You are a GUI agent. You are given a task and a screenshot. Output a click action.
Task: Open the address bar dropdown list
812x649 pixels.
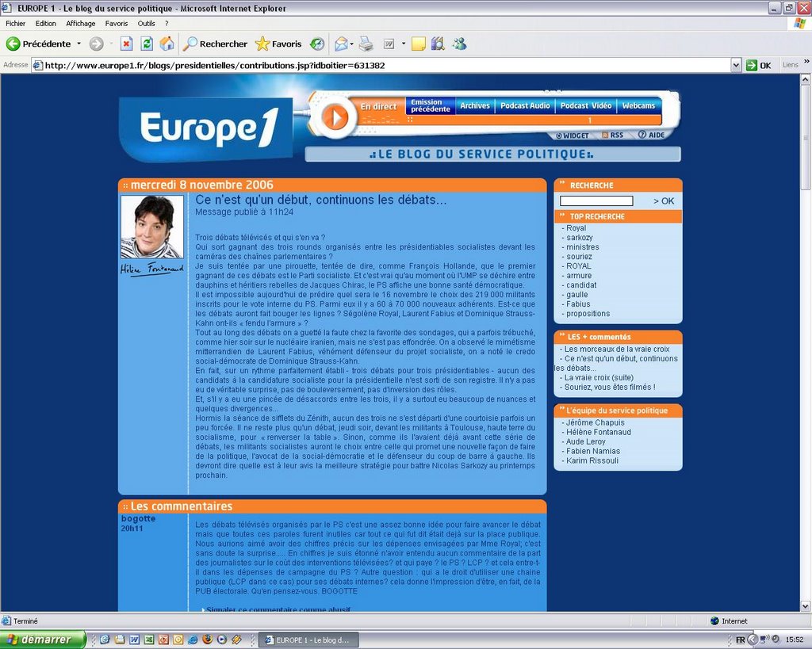point(736,65)
